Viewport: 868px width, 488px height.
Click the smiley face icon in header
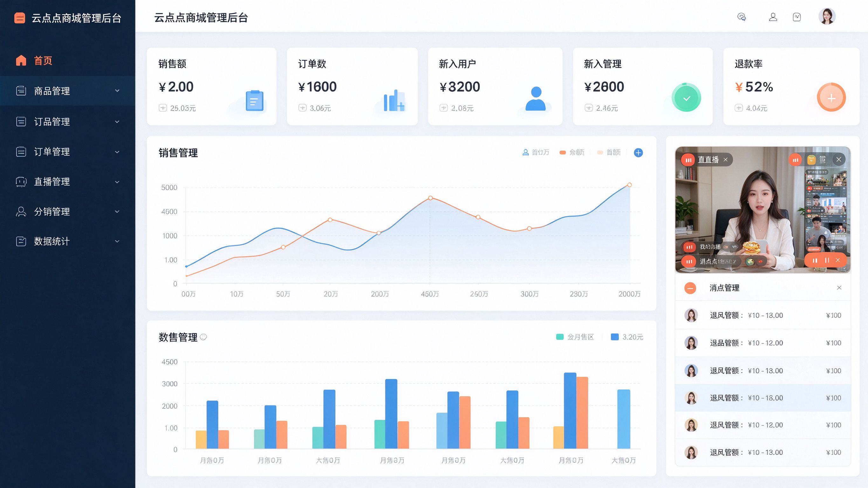(x=797, y=17)
